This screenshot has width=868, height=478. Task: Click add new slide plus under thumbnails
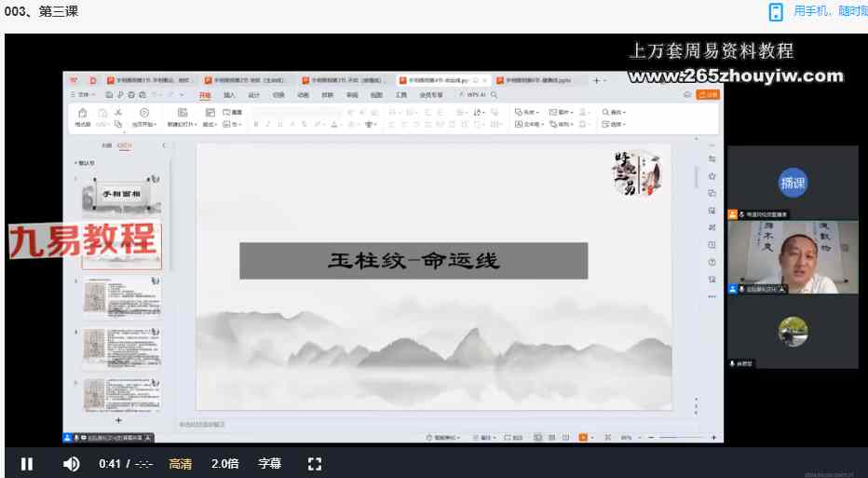[118, 421]
